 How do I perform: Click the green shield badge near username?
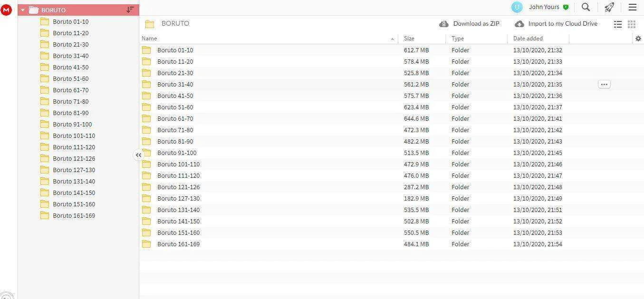click(566, 7)
